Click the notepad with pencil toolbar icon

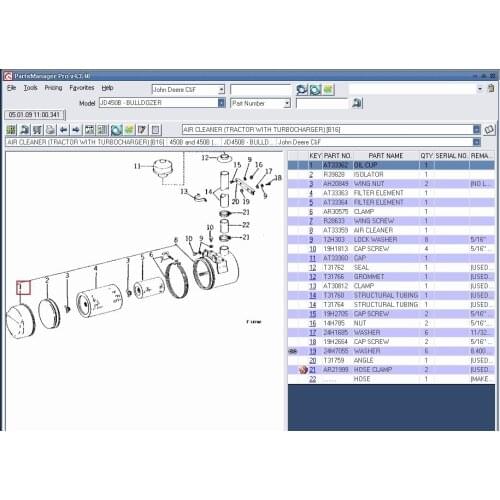click(x=142, y=130)
